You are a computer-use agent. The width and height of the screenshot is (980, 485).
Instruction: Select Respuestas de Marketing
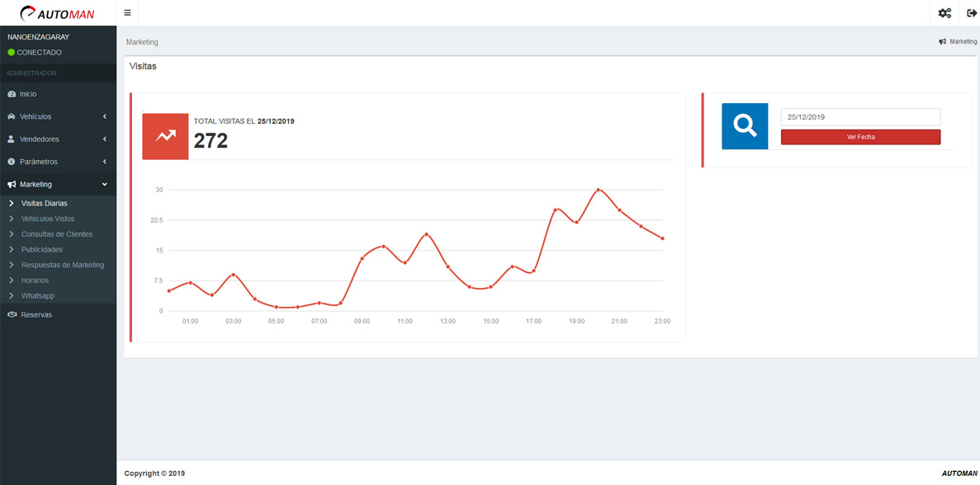click(x=63, y=265)
